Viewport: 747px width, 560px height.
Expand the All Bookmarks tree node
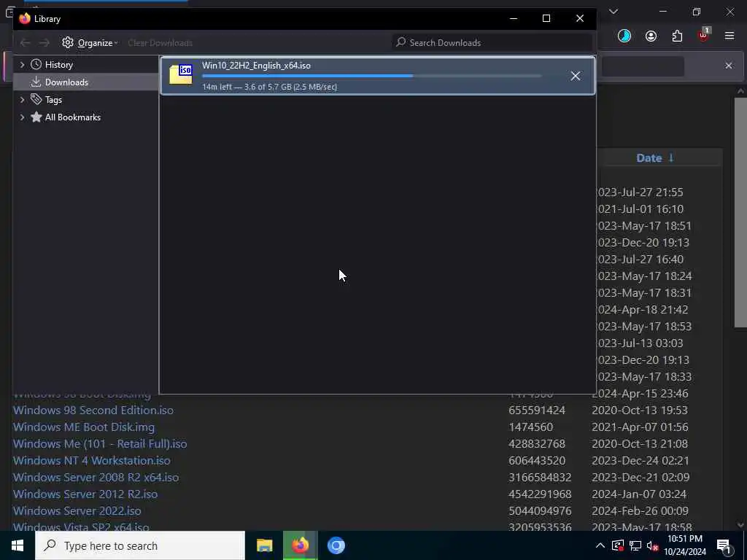22,117
